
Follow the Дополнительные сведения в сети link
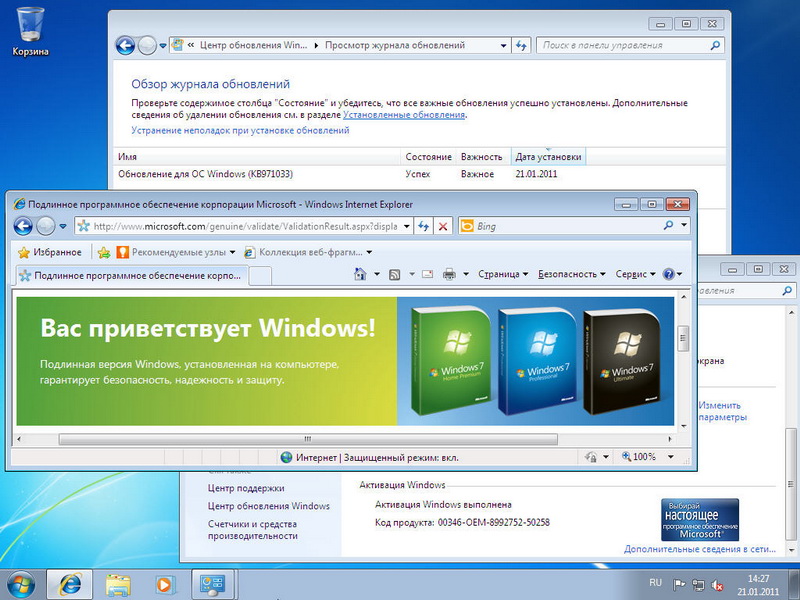point(699,549)
